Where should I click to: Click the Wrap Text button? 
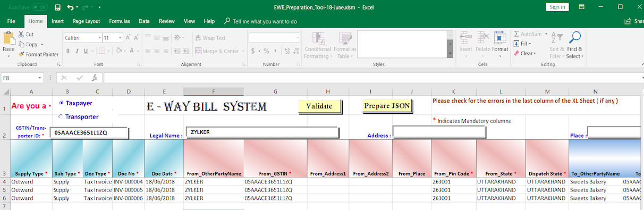click(x=211, y=38)
